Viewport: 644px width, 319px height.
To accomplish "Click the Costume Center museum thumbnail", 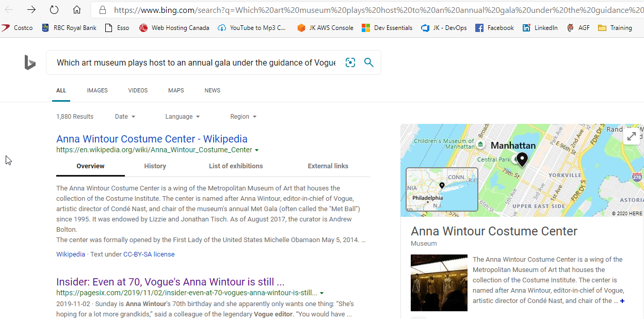I will [x=439, y=283].
